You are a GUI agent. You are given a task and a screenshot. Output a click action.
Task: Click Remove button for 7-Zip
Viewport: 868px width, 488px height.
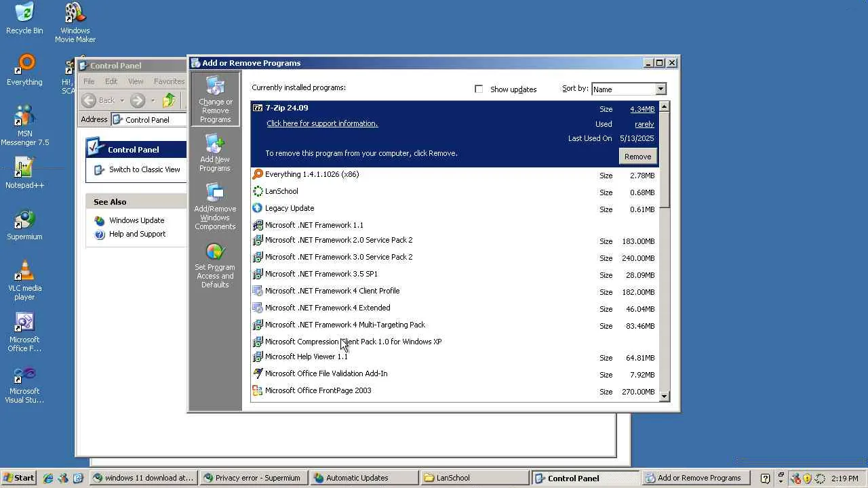[x=637, y=157]
